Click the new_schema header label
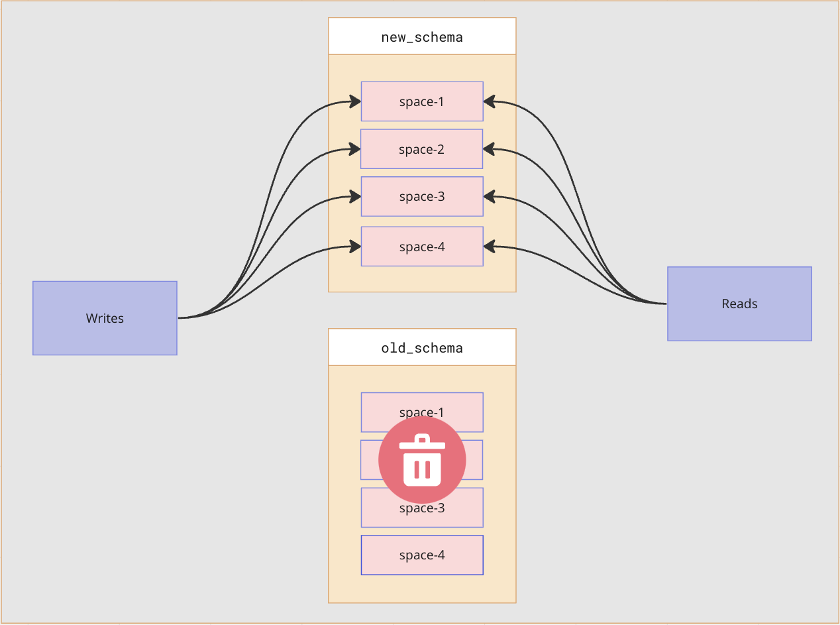Image resolution: width=840 pixels, height=625 pixels. pyautogui.click(x=422, y=36)
